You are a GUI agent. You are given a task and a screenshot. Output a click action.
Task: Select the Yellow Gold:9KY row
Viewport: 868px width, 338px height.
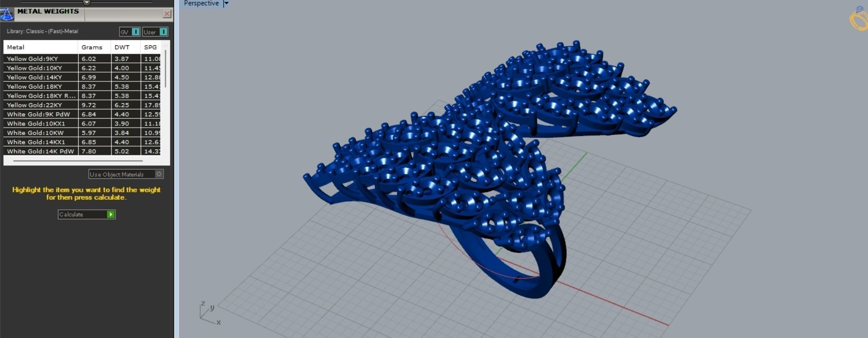click(82, 59)
